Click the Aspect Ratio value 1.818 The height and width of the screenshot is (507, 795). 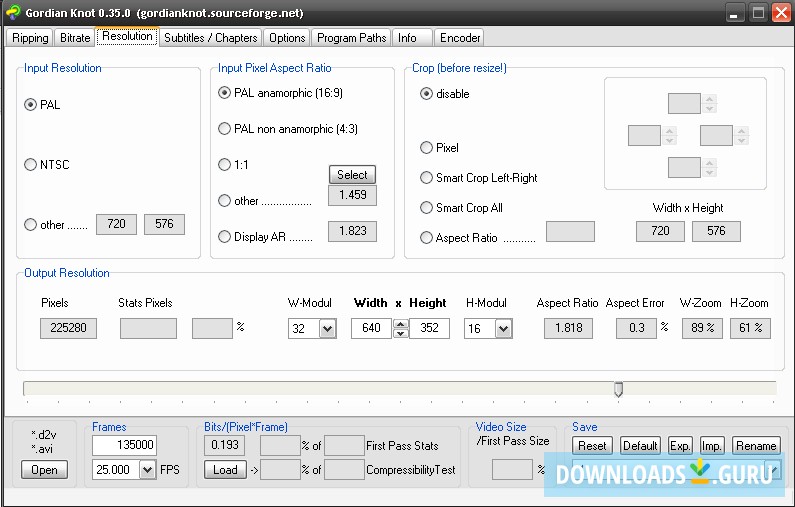(568, 328)
